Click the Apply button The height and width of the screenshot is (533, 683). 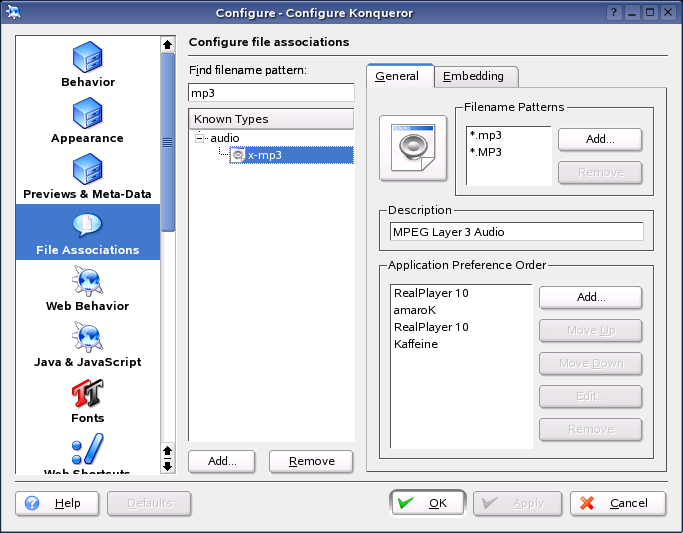coord(517,503)
